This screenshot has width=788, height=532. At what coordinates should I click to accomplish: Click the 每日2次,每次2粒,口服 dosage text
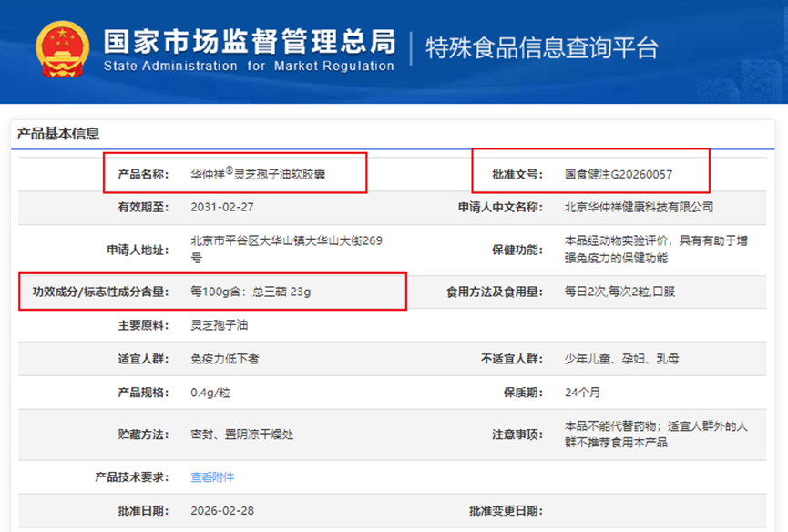point(619,292)
